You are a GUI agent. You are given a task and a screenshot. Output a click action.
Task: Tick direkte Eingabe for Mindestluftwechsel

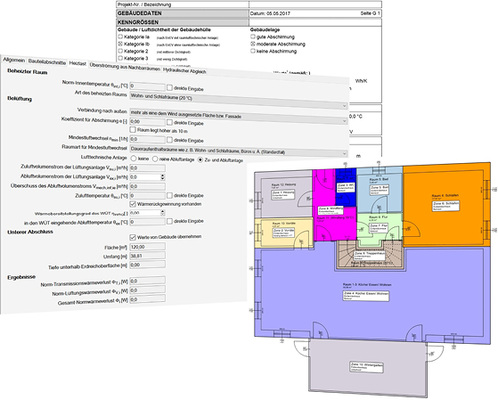[x=170, y=140]
